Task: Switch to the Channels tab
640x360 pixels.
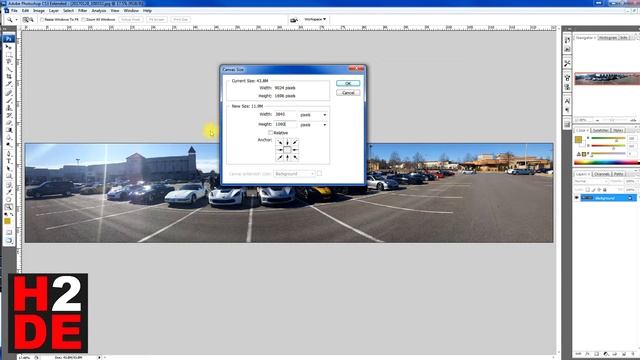Action: coord(602,174)
